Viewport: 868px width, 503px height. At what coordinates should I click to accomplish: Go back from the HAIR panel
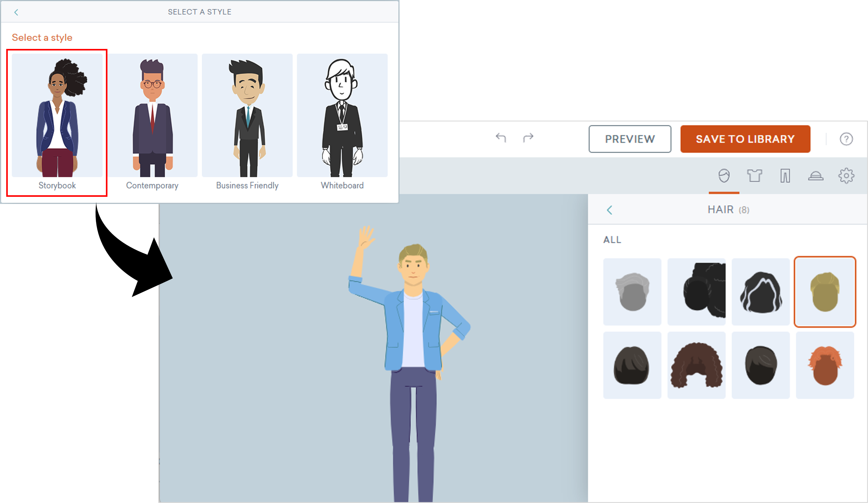click(x=609, y=210)
